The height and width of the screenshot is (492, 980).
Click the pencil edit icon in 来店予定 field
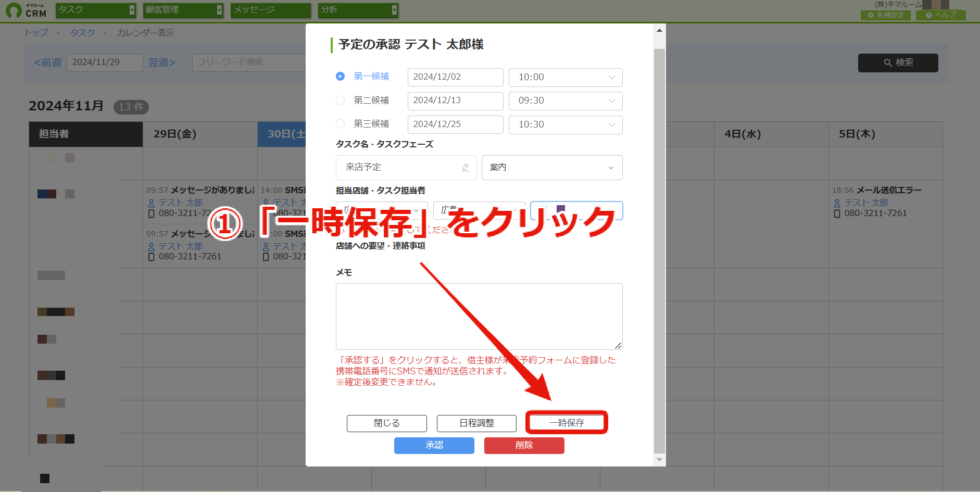[466, 168]
